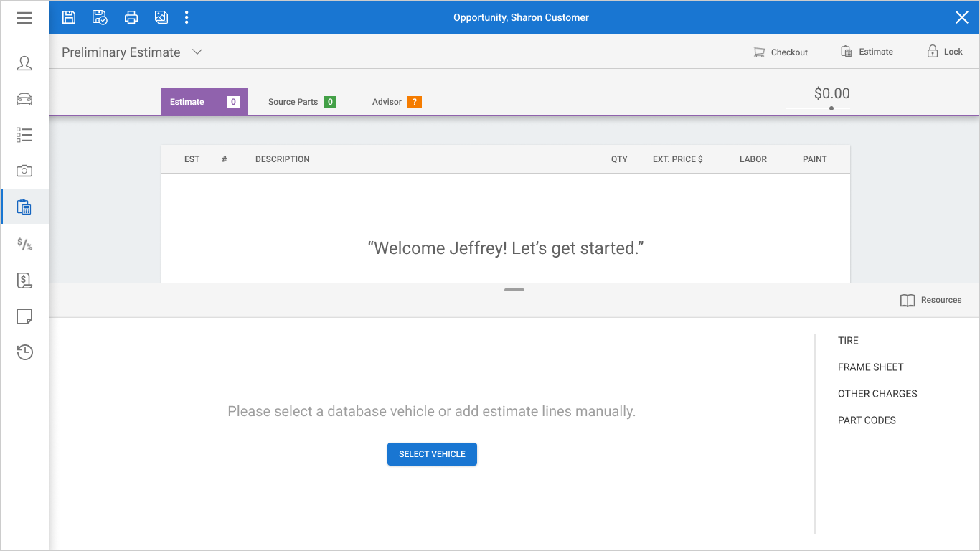This screenshot has height=551, width=980.
Task: Click the DESCRIPTION column header
Action: (283, 159)
